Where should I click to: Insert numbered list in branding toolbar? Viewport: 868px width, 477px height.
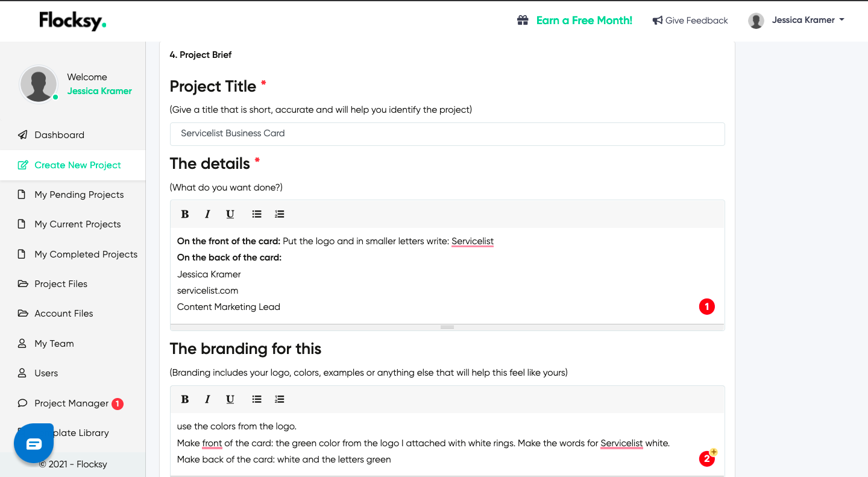[279, 399]
